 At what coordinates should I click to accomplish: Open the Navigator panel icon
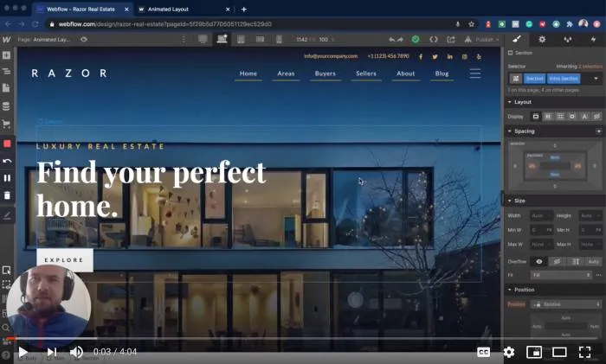click(7, 72)
